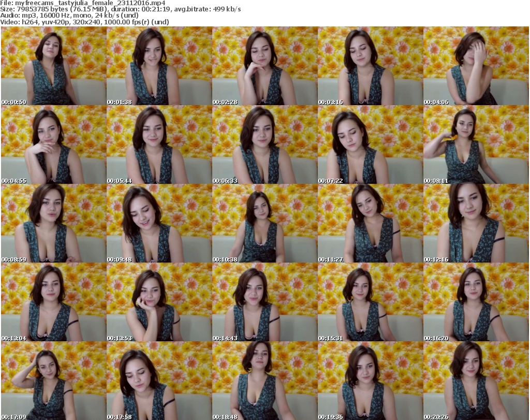Open the frame stamped 00:13:04
Screen dimensions: 530x420
[54, 302]
